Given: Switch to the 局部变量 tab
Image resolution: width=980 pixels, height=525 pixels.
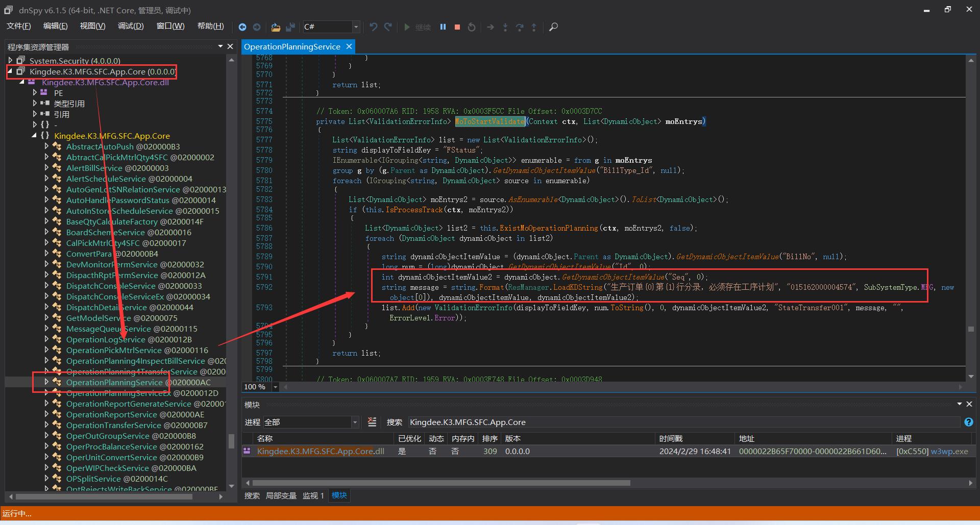Looking at the screenshot, I should [x=281, y=495].
